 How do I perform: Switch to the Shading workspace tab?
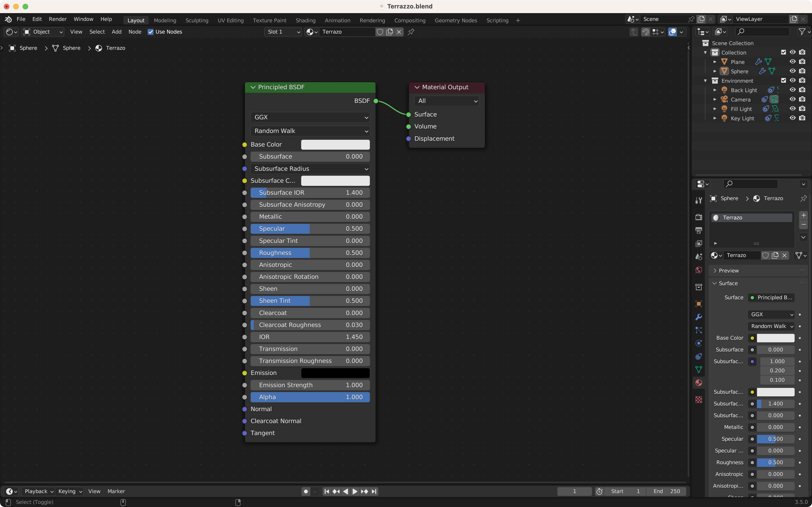[x=305, y=20]
